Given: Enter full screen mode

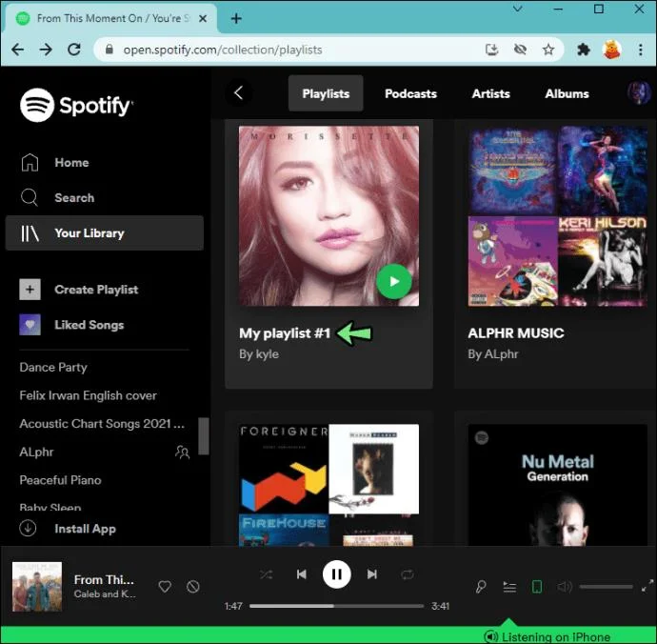Looking at the screenshot, I should (647, 586).
